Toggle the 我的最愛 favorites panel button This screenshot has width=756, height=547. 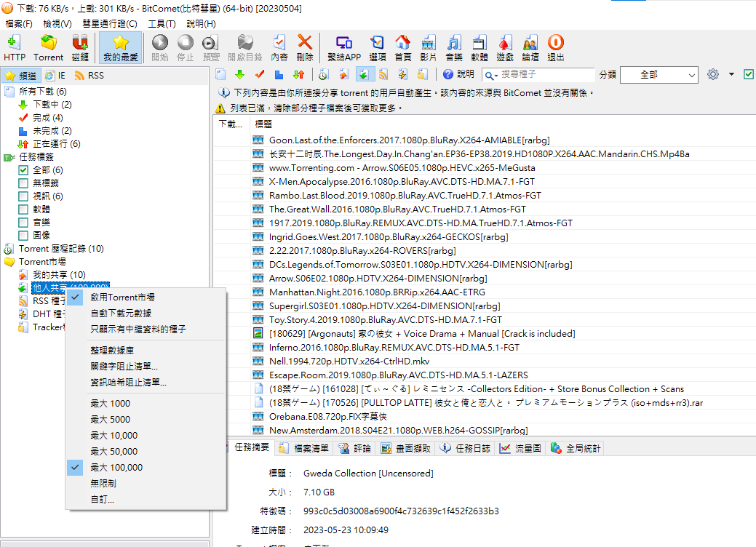click(x=121, y=48)
